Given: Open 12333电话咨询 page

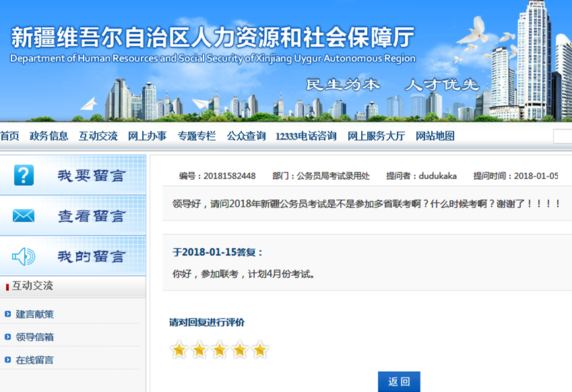Looking at the screenshot, I should point(306,136).
